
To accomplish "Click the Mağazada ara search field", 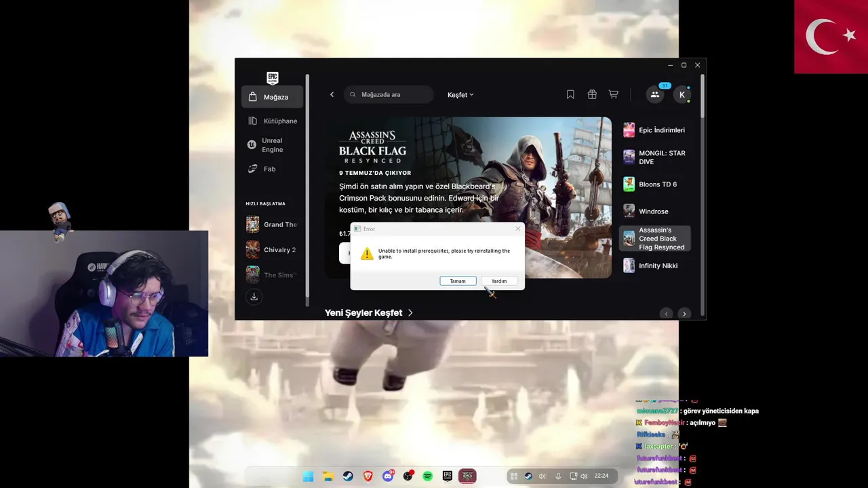I will click(389, 95).
